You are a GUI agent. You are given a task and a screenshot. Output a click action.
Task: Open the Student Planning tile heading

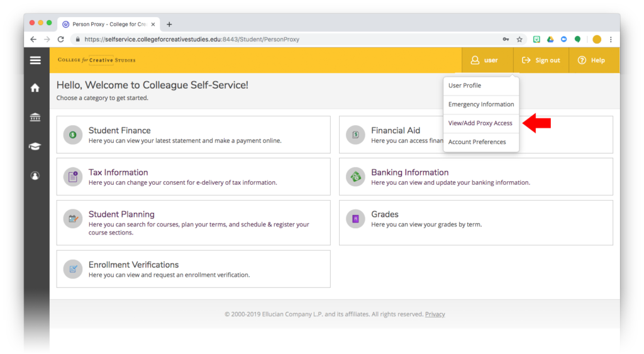tap(121, 214)
